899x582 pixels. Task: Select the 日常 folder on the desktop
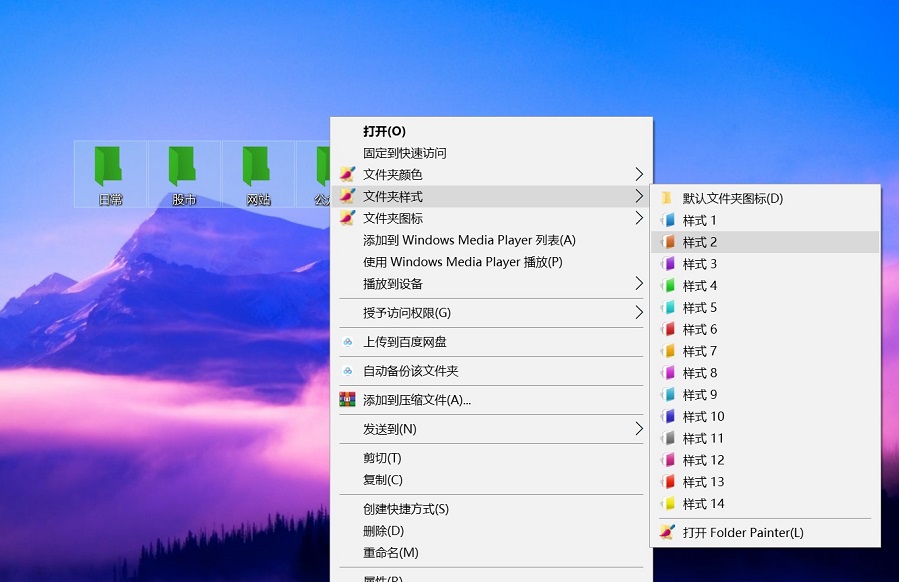108,170
